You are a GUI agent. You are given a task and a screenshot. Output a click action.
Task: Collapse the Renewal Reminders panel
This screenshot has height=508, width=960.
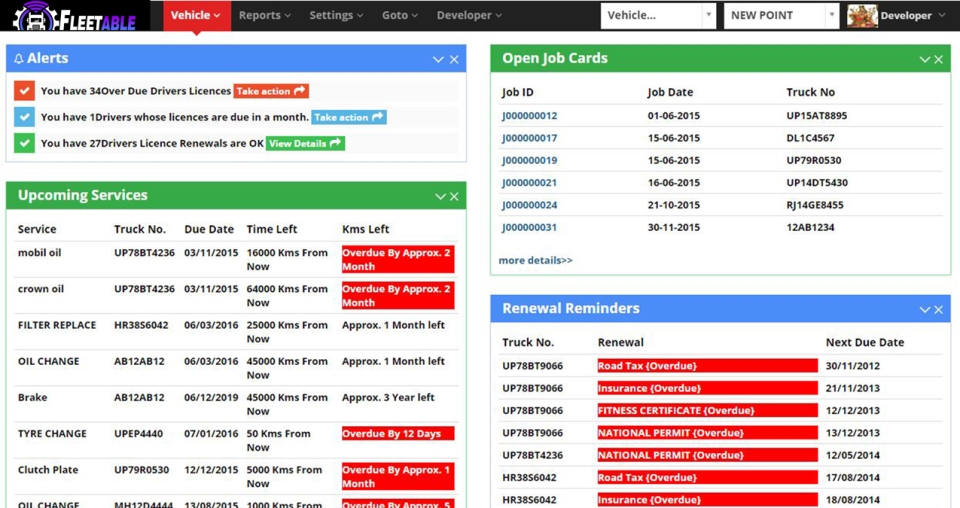pos(925,310)
